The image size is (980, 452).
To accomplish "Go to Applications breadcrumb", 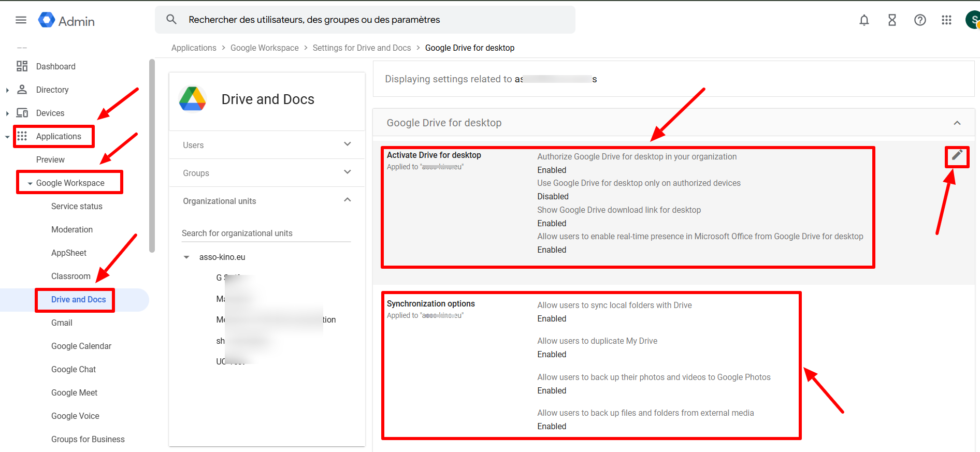I will pyautogui.click(x=194, y=48).
